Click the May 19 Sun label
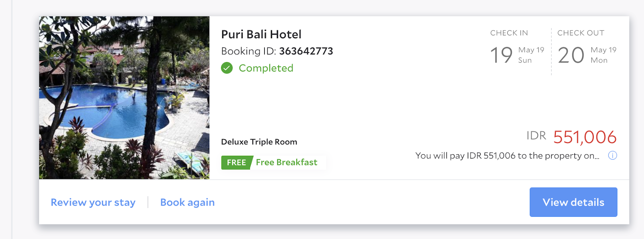This screenshot has height=239, width=644. pos(531,55)
